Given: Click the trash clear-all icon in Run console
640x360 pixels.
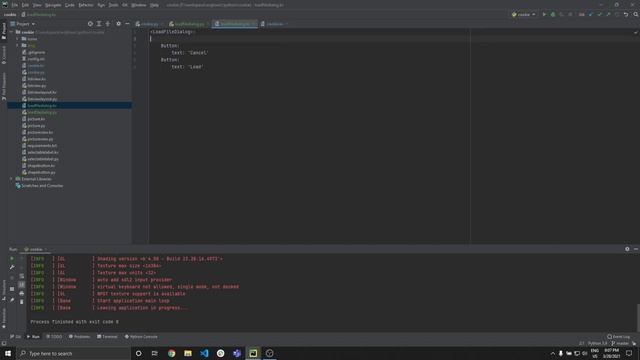Looking at the screenshot, I should point(22,302).
